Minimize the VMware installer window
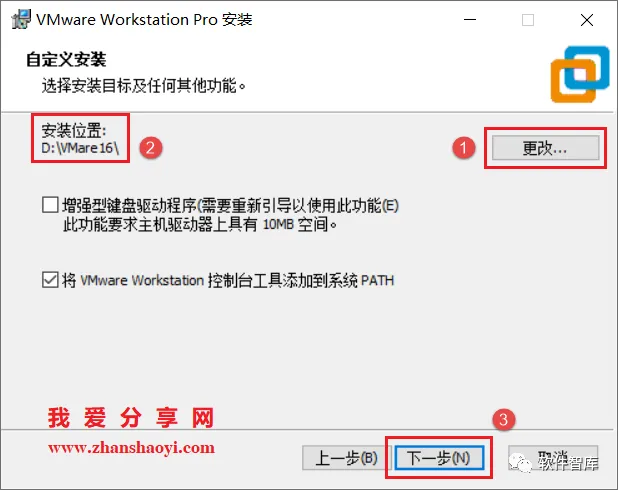 coord(470,20)
